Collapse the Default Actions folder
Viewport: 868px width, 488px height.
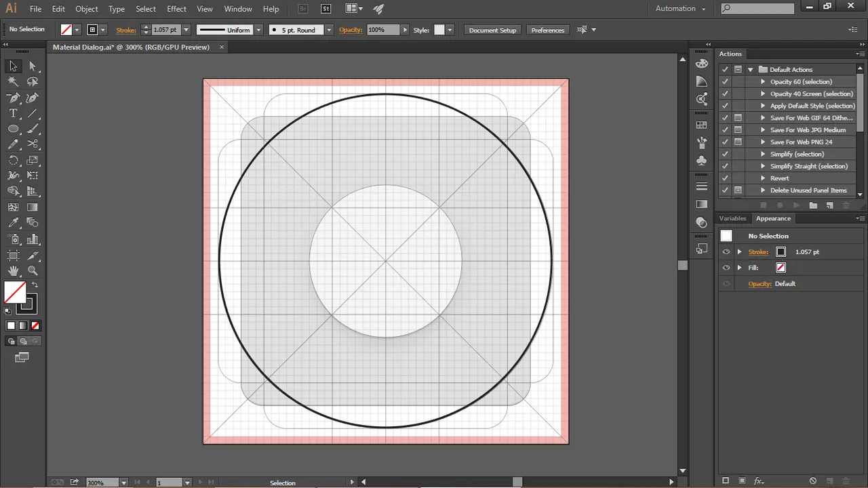pos(750,69)
